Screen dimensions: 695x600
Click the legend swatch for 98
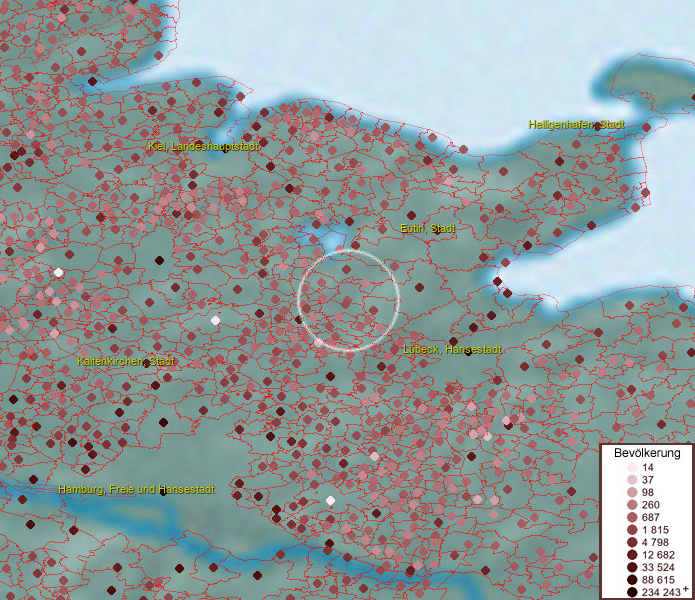pos(632,492)
